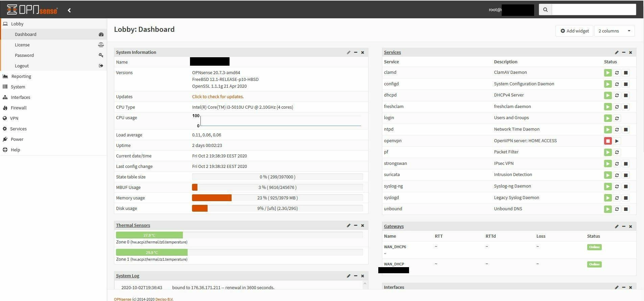The image size is (644, 301).
Task: Expand the Reporting menu
Action: tap(53, 76)
